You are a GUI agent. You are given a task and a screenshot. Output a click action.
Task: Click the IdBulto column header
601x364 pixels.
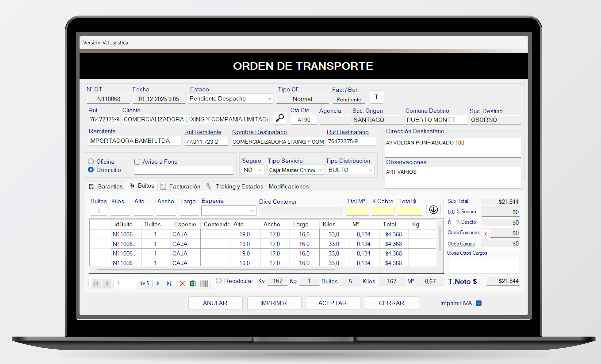click(x=126, y=224)
